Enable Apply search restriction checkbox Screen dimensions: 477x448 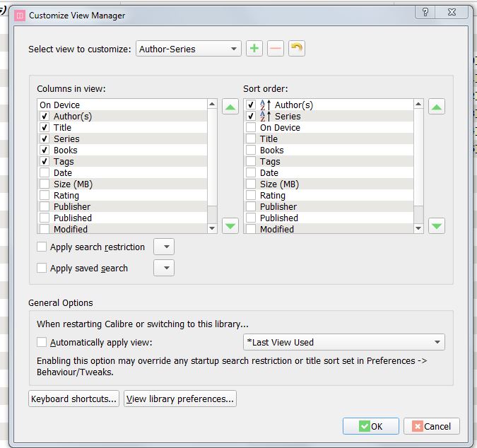coord(42,247)
